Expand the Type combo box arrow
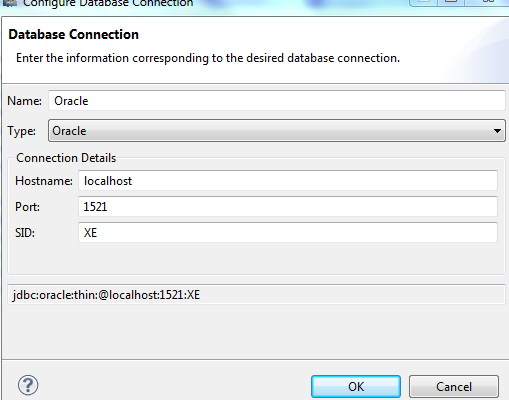This screenshot has width=509, height=400. coord(497,131)
